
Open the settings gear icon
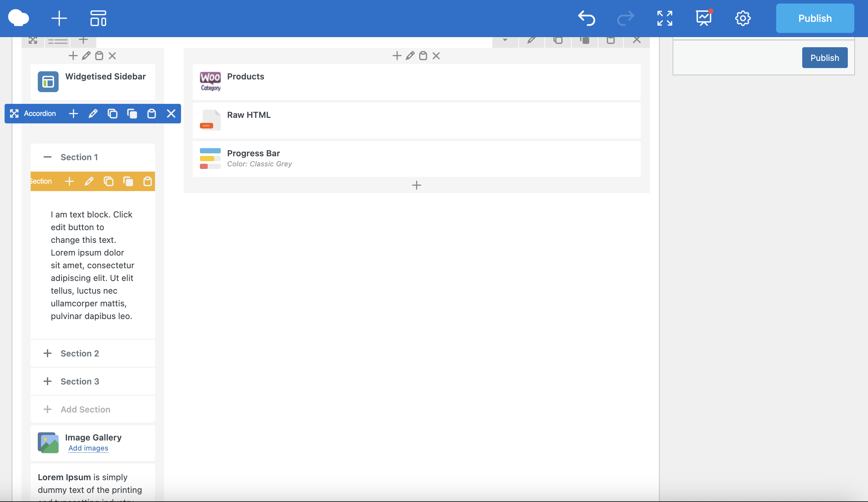tap(743, 18)
